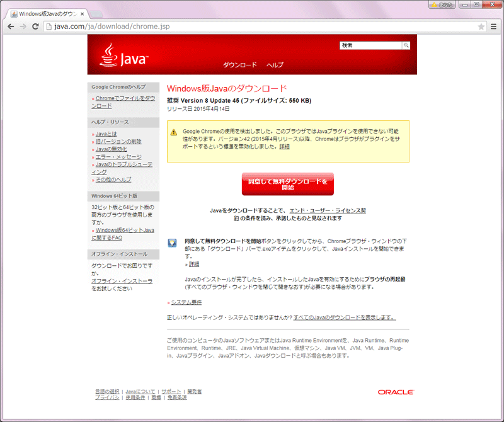
Task: Click the browser forward arrow
Action: [x=23, y=26]
